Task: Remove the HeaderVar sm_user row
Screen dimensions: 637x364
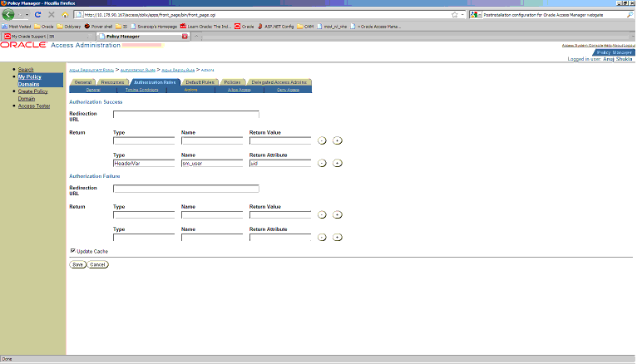Action: point(322,163)
